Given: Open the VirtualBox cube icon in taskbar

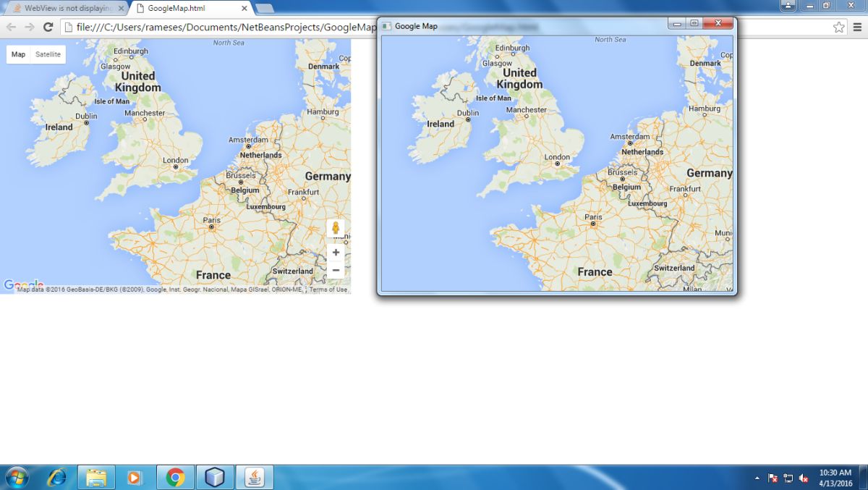Looking at the screenshot, I should coord(215,477).
